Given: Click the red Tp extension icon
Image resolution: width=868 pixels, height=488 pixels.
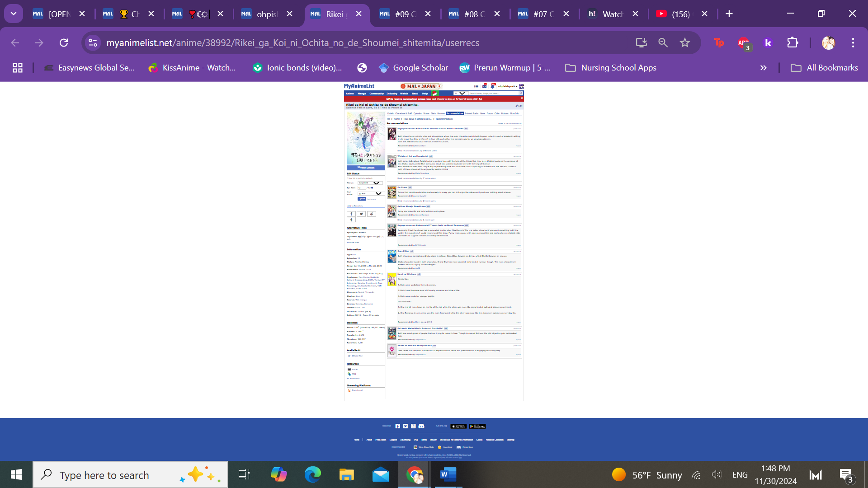Looking at the screenshot, I should [719, 42].
